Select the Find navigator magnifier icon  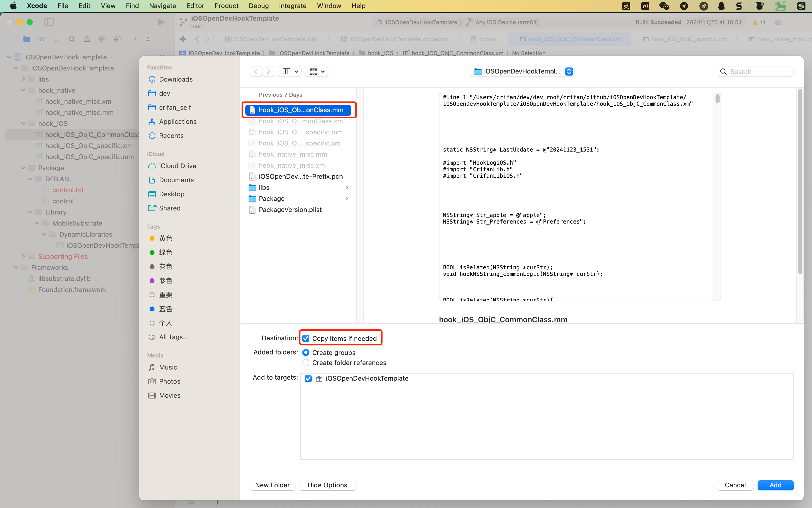pyautogui.click(x=72, y=39)
